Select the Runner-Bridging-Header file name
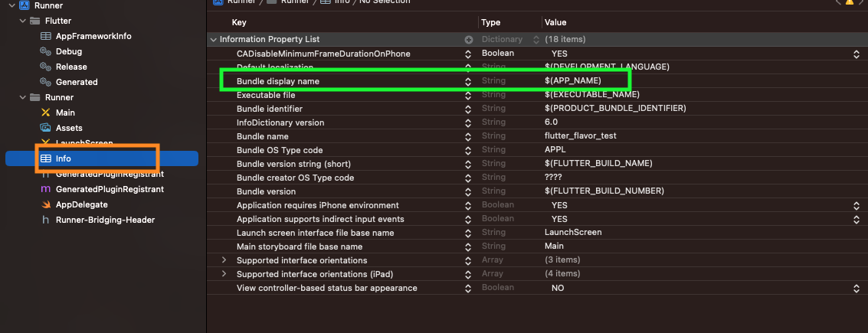 (x=105, y=220)
